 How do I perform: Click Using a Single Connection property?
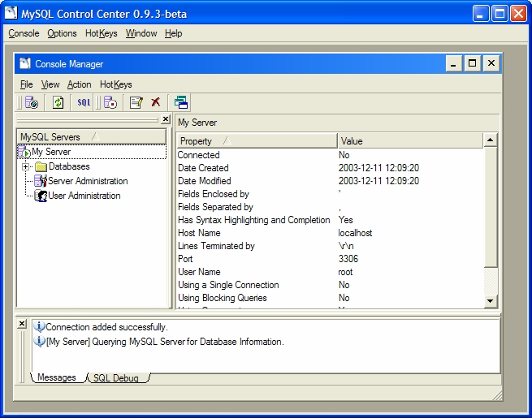(x=228, y=285)
